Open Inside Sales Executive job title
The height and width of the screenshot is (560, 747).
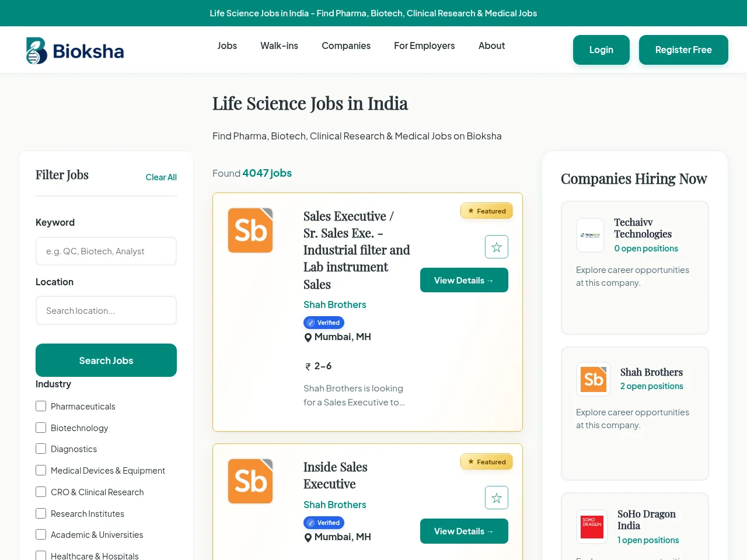(336, 475)
